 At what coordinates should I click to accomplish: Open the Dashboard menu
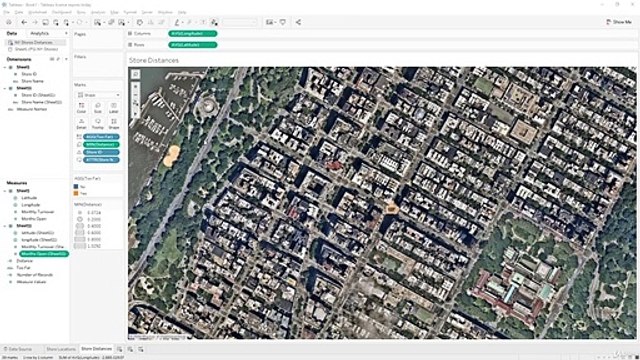(x=62, y=12)
